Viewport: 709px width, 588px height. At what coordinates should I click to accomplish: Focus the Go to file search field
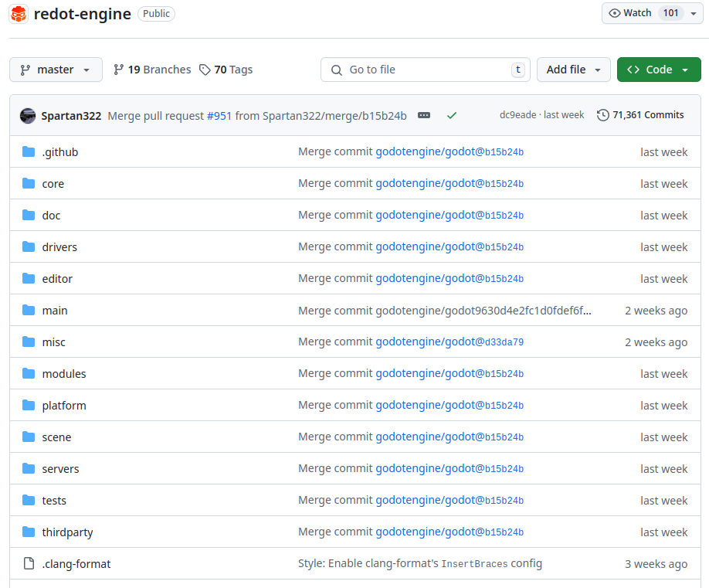coord(425,70)
